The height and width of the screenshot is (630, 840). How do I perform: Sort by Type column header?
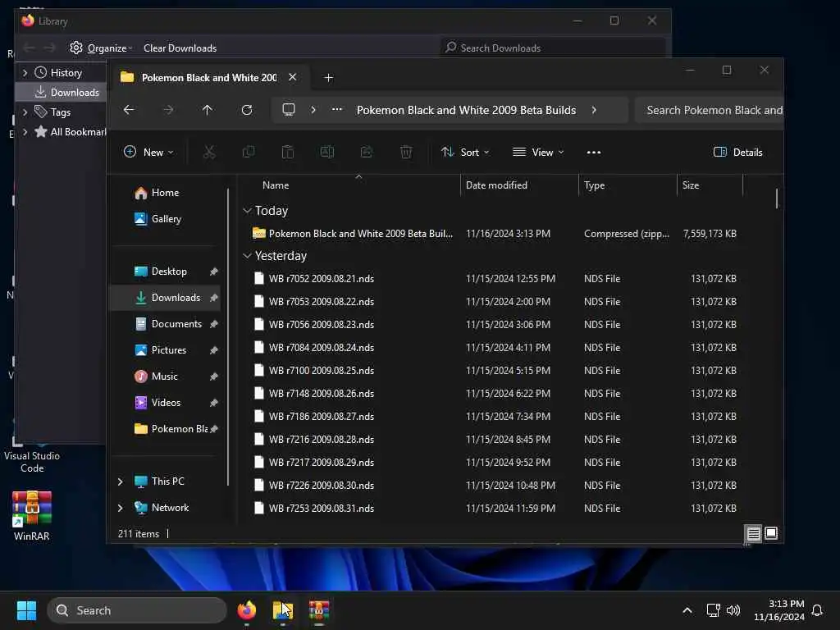point(594,185)
